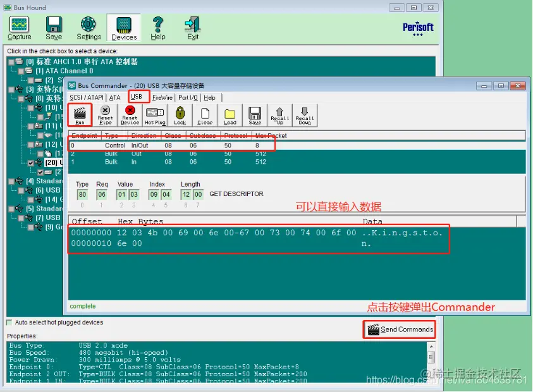Screen dimensions: 533x392
Task: Check the box for device [7] USB
Action: coord(21,218)
